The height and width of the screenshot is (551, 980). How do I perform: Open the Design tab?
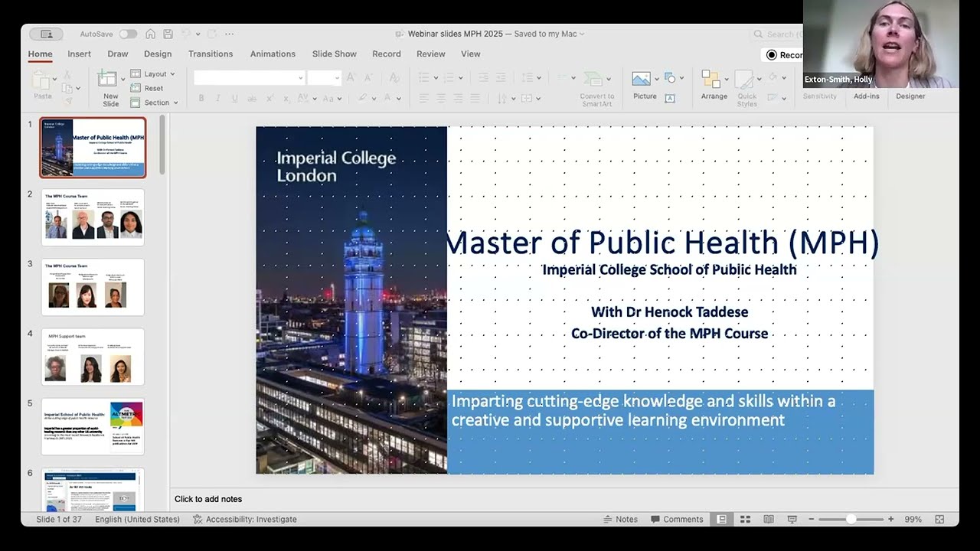click(158, 54)
